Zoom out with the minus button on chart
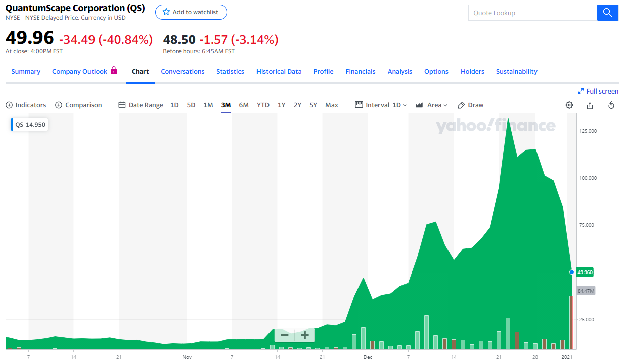627x364 pixels. [285, 335]
